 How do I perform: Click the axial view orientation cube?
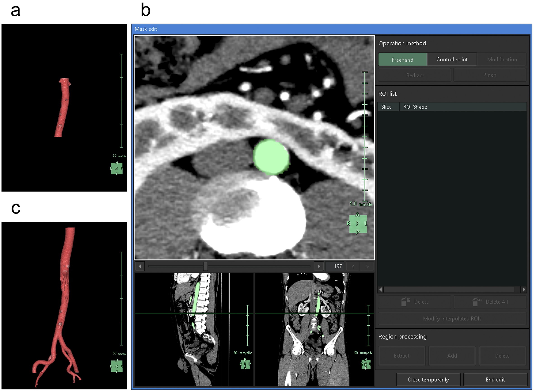pos(358,224)
